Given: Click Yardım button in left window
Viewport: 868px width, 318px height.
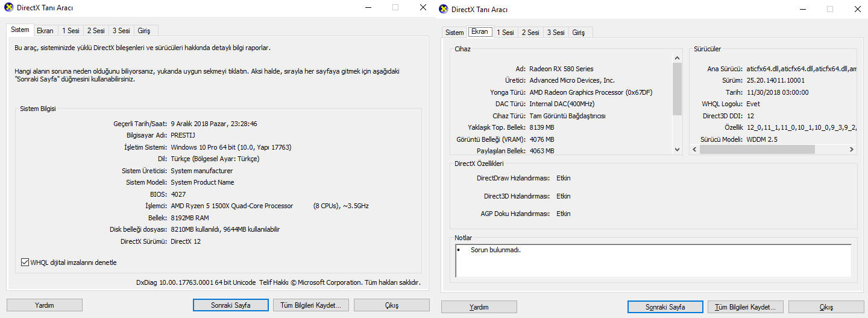Looking at the screenshot, I should [x=45, y=305].
